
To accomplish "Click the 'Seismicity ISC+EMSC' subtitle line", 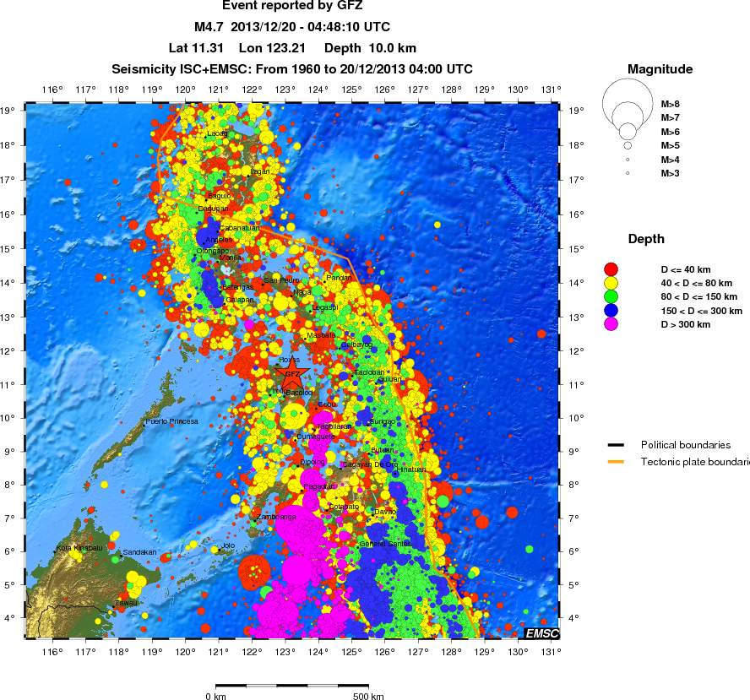I will [x=292, y=69].
